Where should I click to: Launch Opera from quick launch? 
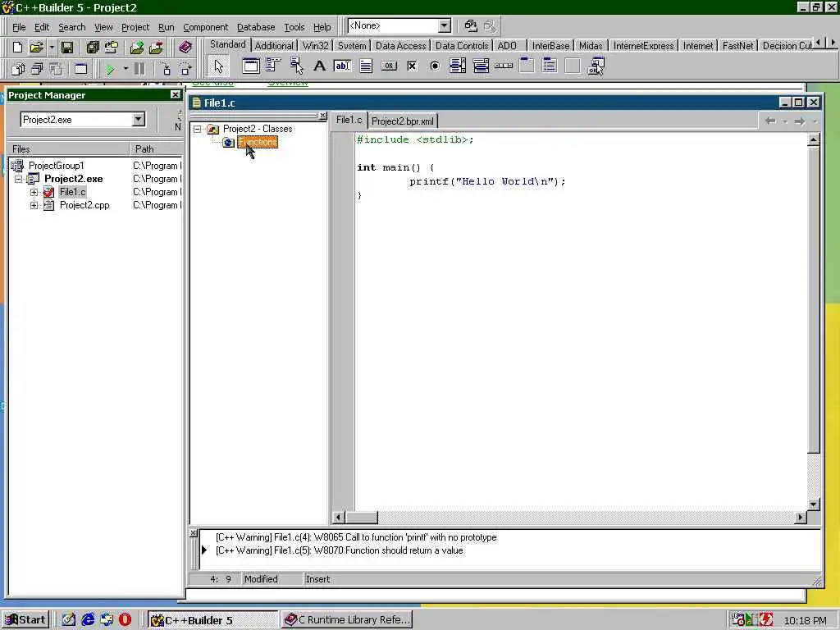(x=125, y=620)
